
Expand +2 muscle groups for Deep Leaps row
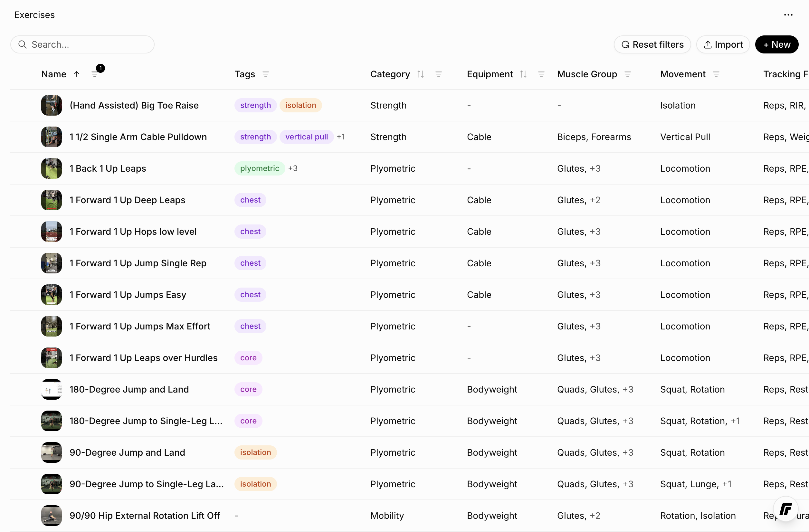[x=595, y=200]
